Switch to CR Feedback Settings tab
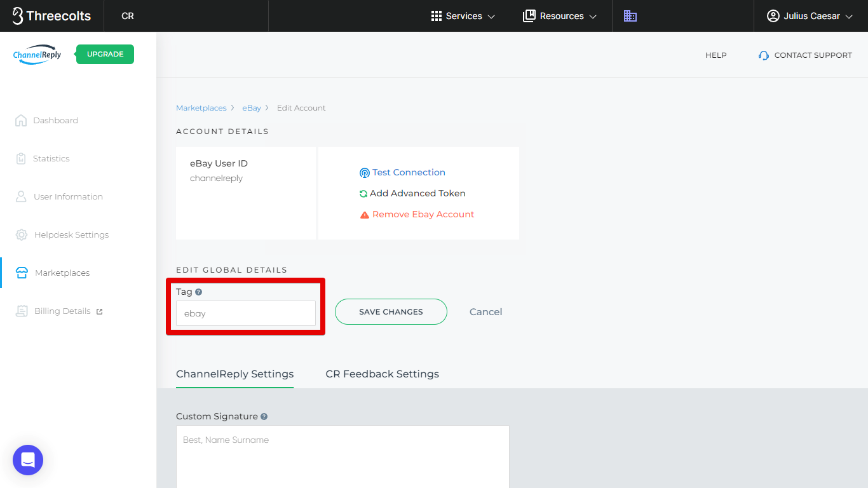The height and width of the screenshot is (488, 868). pos(382,374)
